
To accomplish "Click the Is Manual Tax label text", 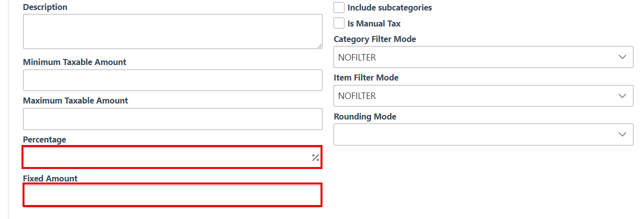I will pyautogui.click(x=374, y=23).
